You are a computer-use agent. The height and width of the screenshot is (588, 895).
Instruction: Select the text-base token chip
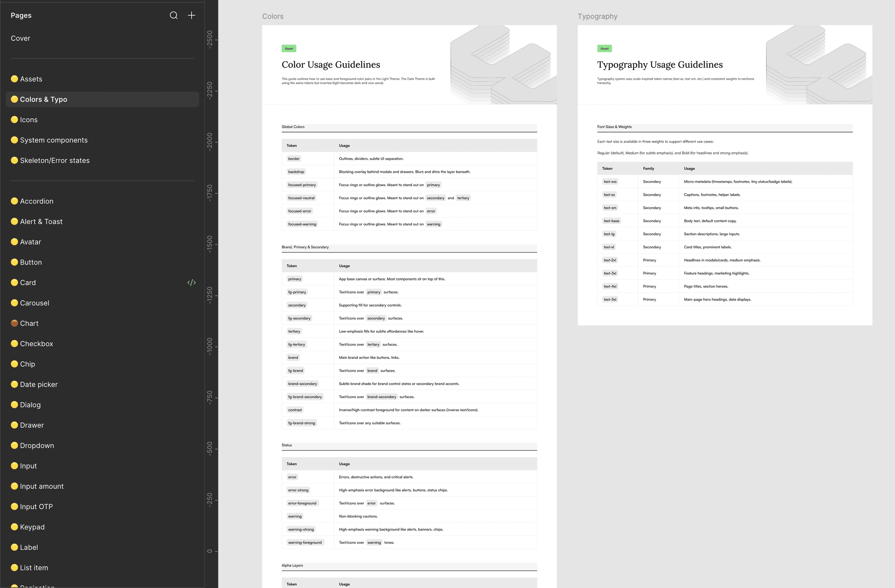(x=611, y=221)
